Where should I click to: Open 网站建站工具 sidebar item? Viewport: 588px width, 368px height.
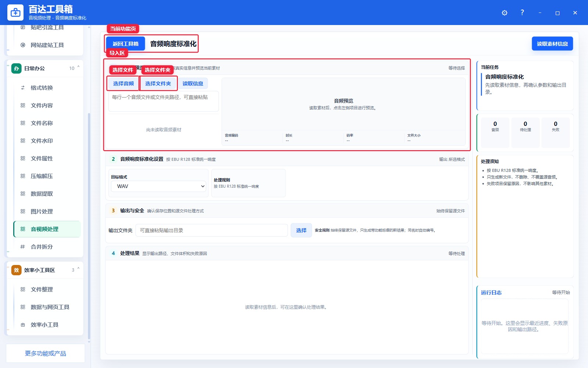pos(47,45)
